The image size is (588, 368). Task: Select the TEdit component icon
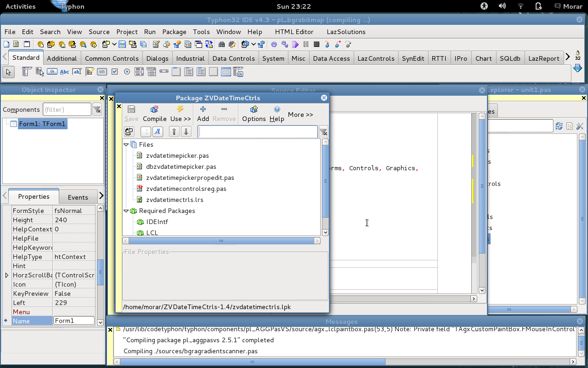(x=77, y=72)
